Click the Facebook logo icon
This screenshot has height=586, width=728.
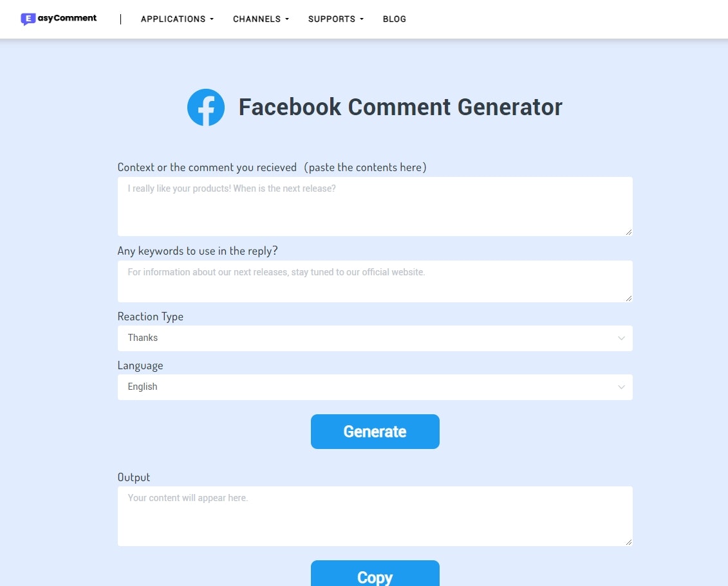pos(205,107)
